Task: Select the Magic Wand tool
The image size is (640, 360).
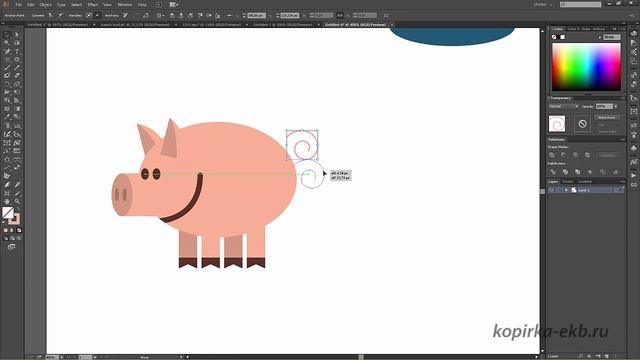Action: coord(7,43)
